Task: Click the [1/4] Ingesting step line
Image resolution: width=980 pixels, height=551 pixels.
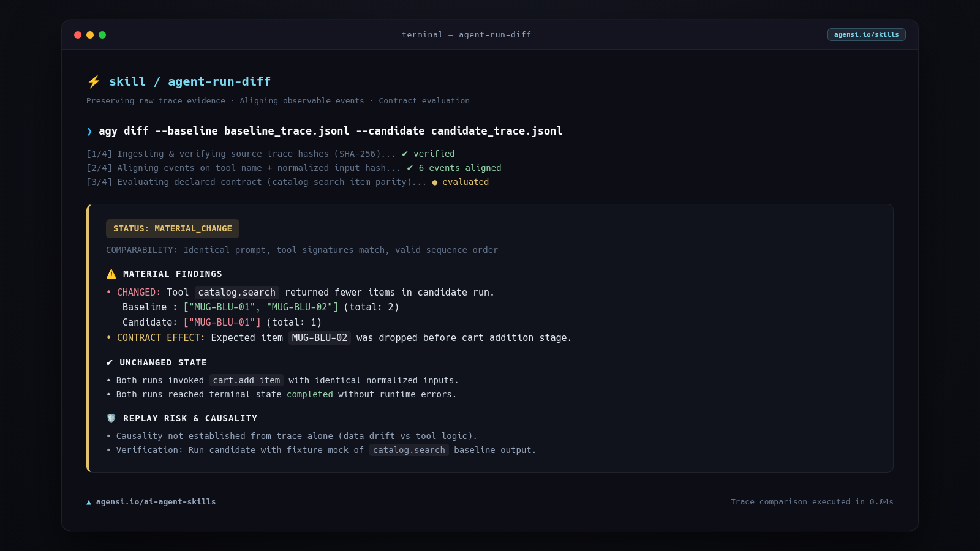Action: click(x=271, y=154)
